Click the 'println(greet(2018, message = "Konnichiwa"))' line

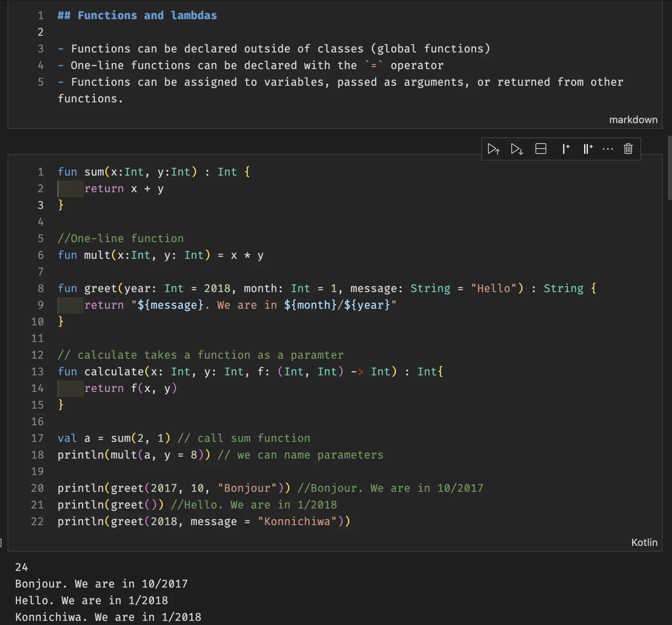pyautogui.click(x=204, y=521)
